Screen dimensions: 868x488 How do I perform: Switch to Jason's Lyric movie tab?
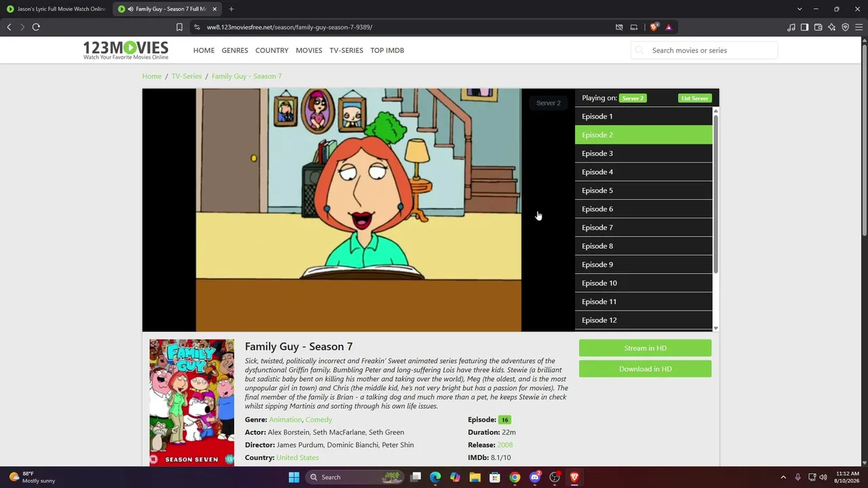57,9
